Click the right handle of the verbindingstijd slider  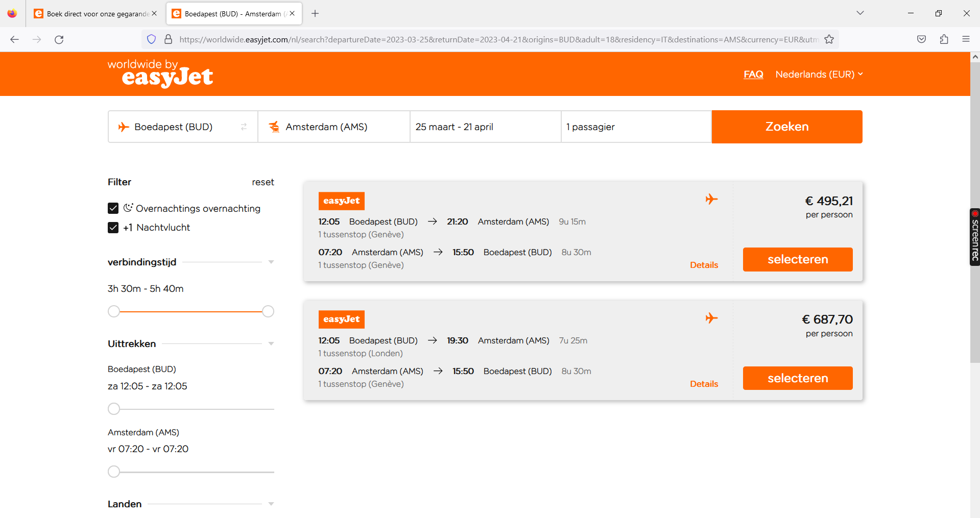268,311
